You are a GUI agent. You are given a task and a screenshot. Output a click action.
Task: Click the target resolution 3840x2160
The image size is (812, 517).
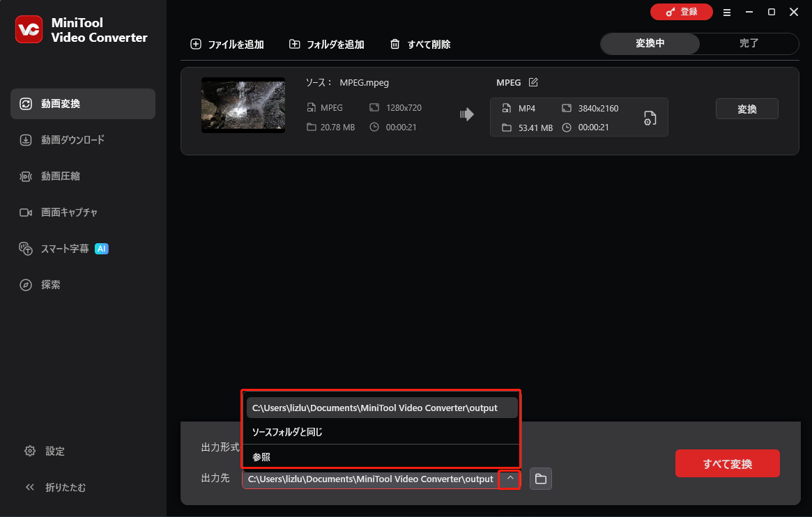pos(598,108)
